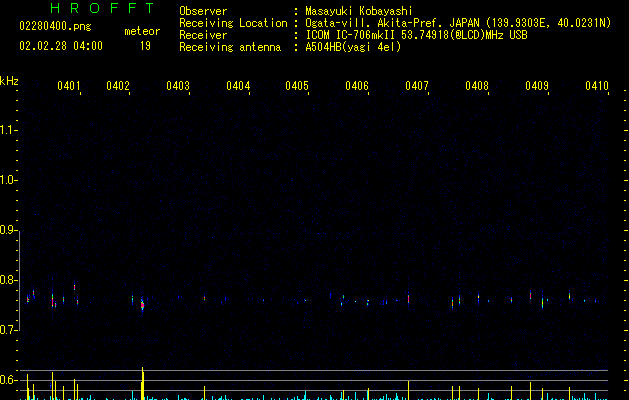Click the 0404 time marker
This screenshot has width=629, height=400.
(238, 86)
